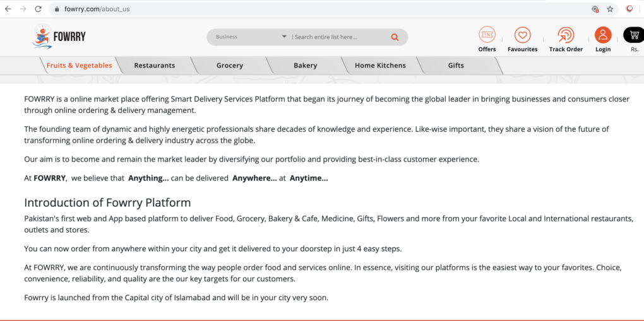The height and width of the screenshot is (321, 644).
Task: Click the Favourites label
Action: (522, 49)
